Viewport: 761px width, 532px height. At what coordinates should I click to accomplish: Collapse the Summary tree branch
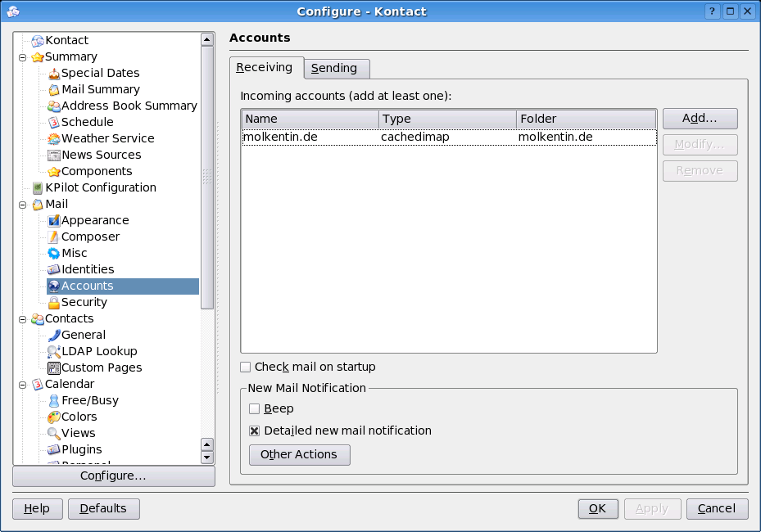(x=23, y=57)
